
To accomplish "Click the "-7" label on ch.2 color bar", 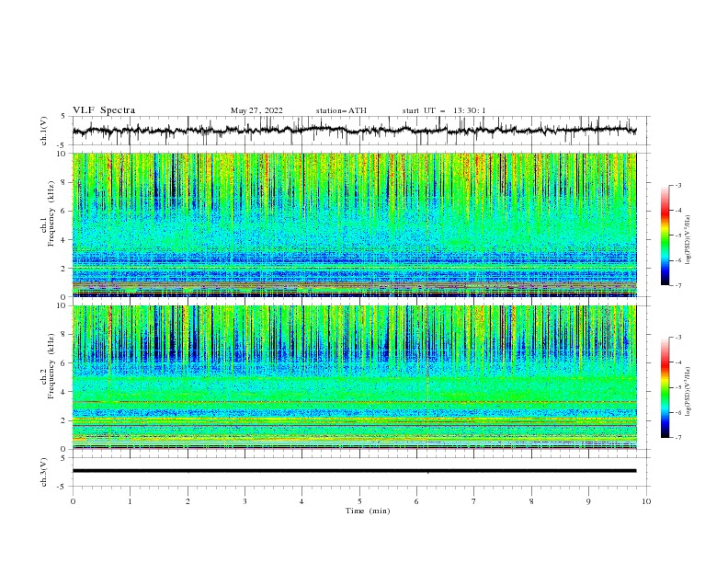I will point(678,438).
